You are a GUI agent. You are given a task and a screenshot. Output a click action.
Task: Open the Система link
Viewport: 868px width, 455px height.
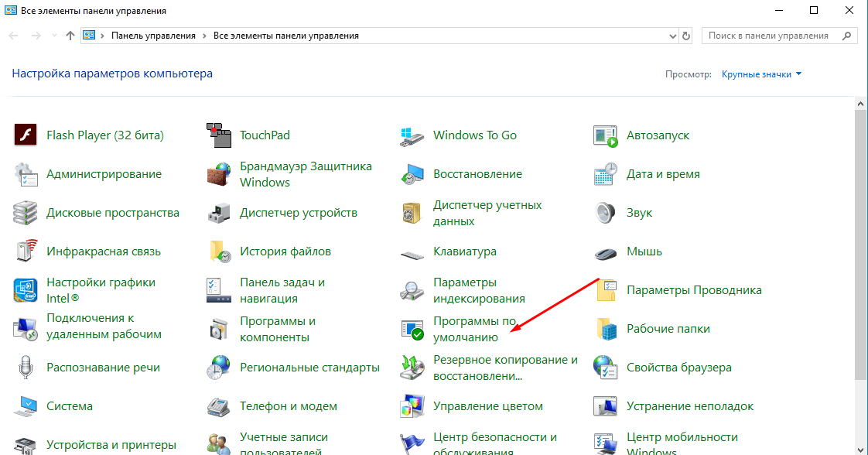69,406
